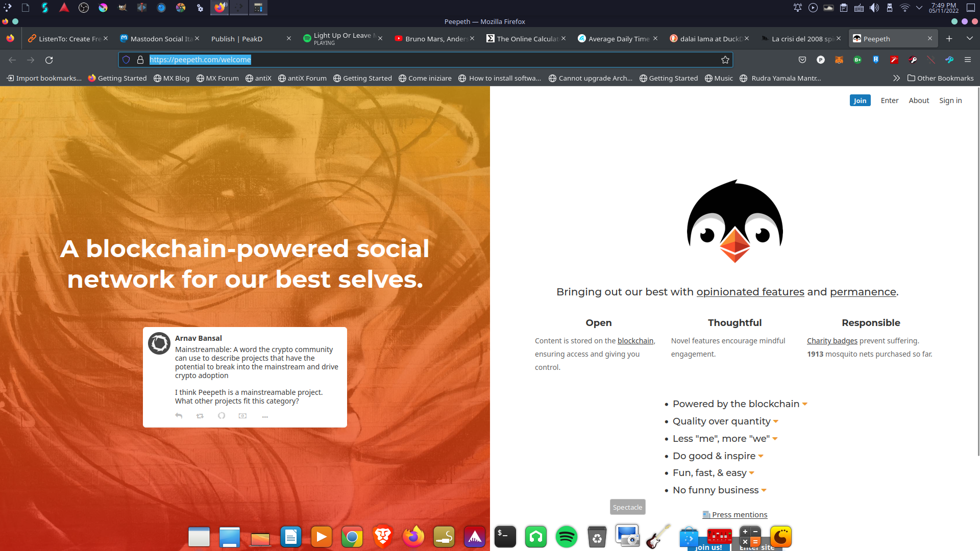980x551 pixels.
Task: Reload the current Peepeth page
Action: click(x=49, y=60)
